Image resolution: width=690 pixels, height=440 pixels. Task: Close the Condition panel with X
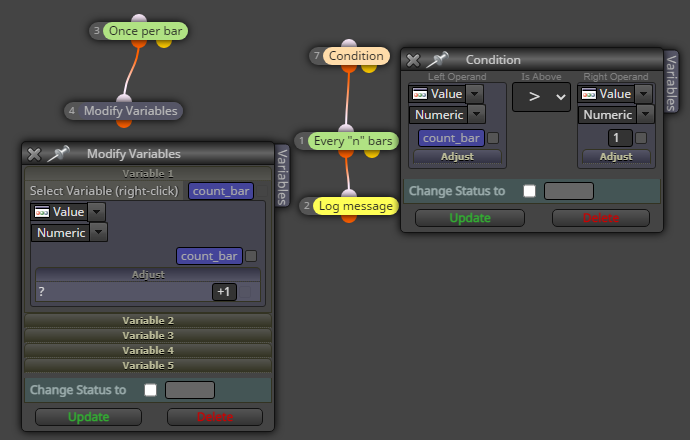click(413, 60)
